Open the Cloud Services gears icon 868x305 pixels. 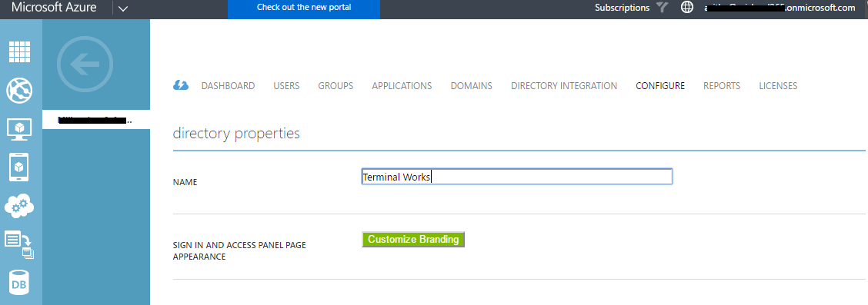pyautogui.click(x=19, y=206)
